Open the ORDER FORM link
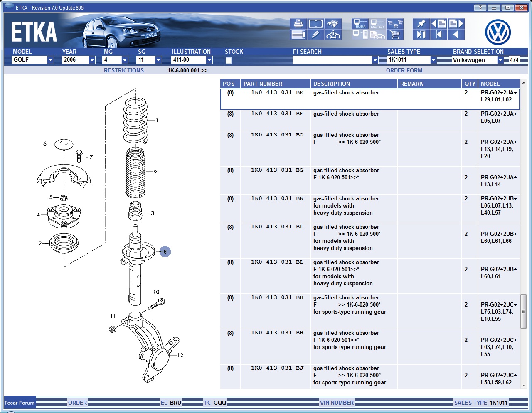The image size is (532, 413). 404,71
